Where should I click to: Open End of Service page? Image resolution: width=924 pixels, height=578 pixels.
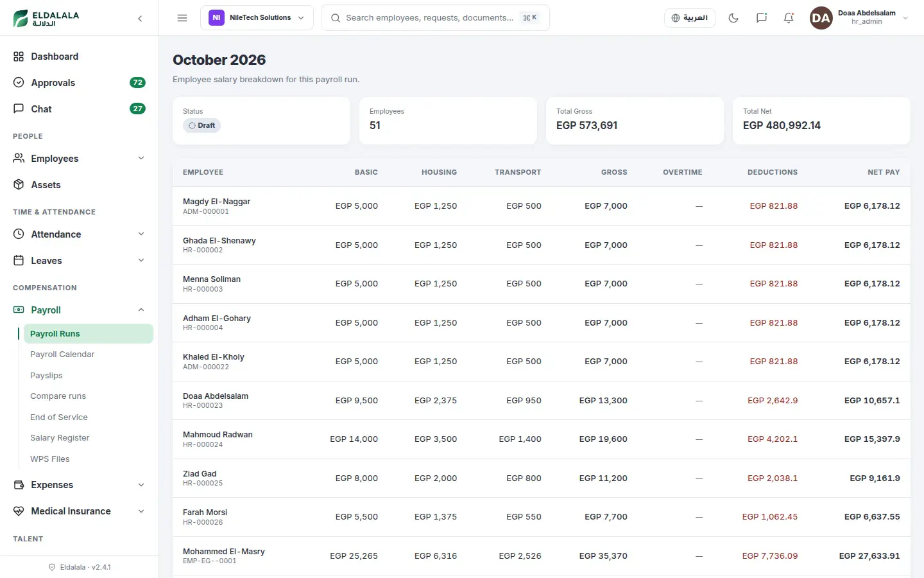pos(89,417)
